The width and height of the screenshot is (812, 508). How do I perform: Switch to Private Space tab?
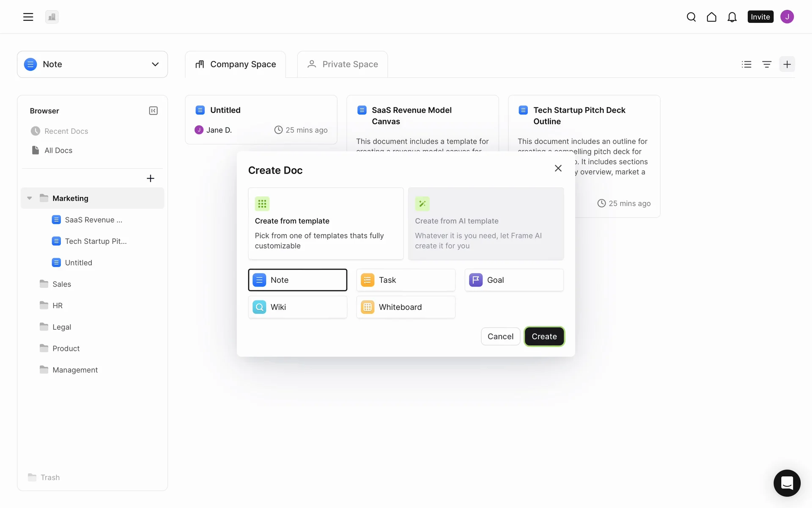[x=342, y=64]
